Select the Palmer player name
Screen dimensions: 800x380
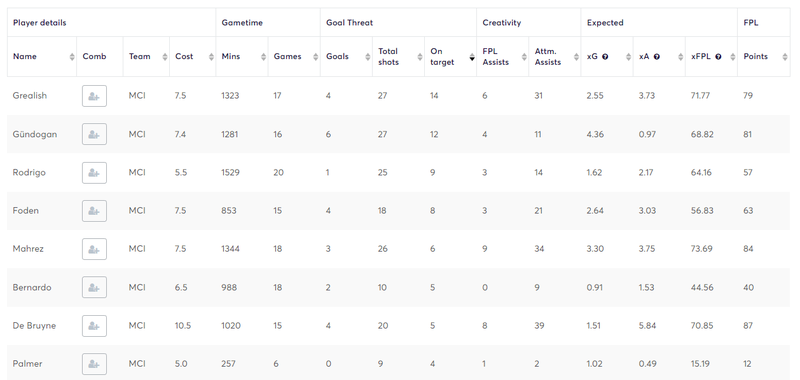click(x=28, y=364)
